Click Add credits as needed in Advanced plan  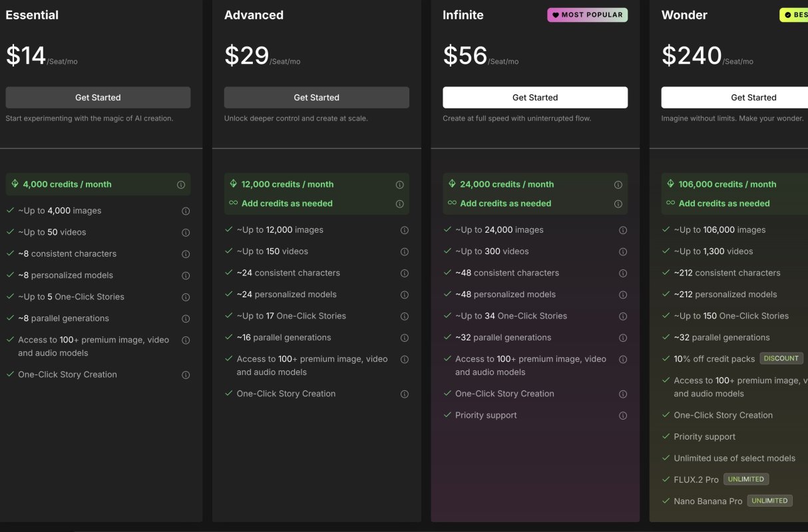point(287,203)
